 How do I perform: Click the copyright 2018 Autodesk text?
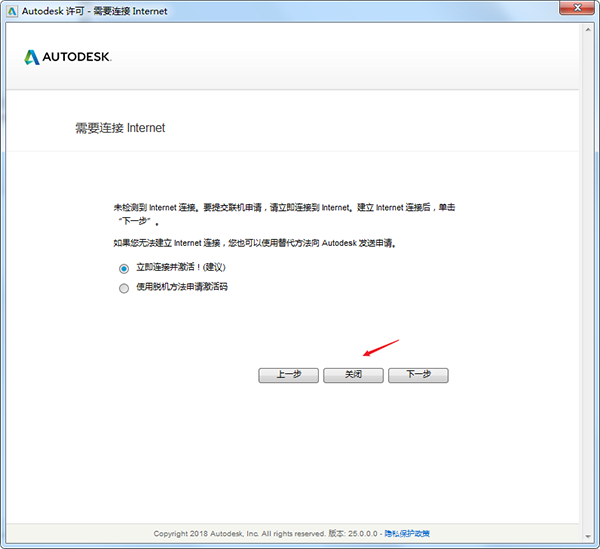pos(240,533)
